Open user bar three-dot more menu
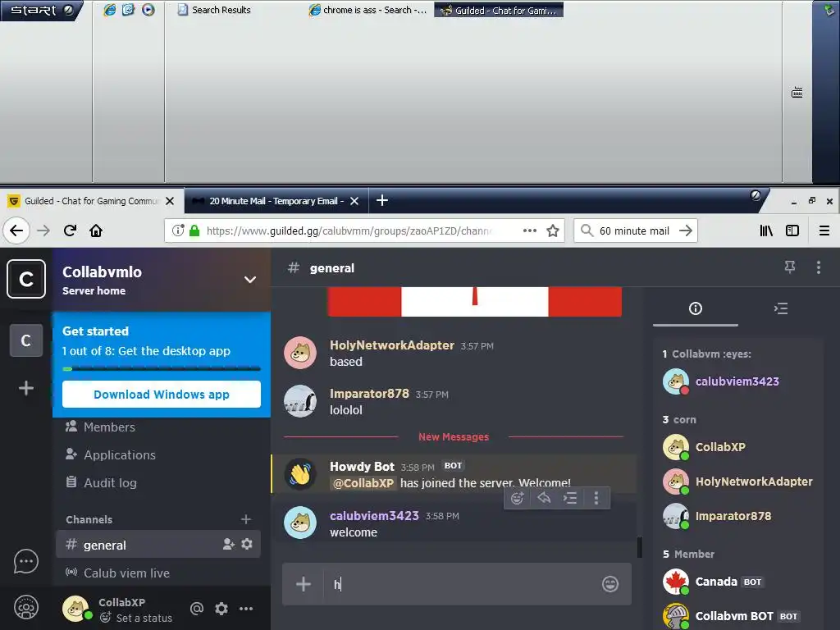Image resolution: width=840 pixels, height=630 pixels. [x=246, y=609]
